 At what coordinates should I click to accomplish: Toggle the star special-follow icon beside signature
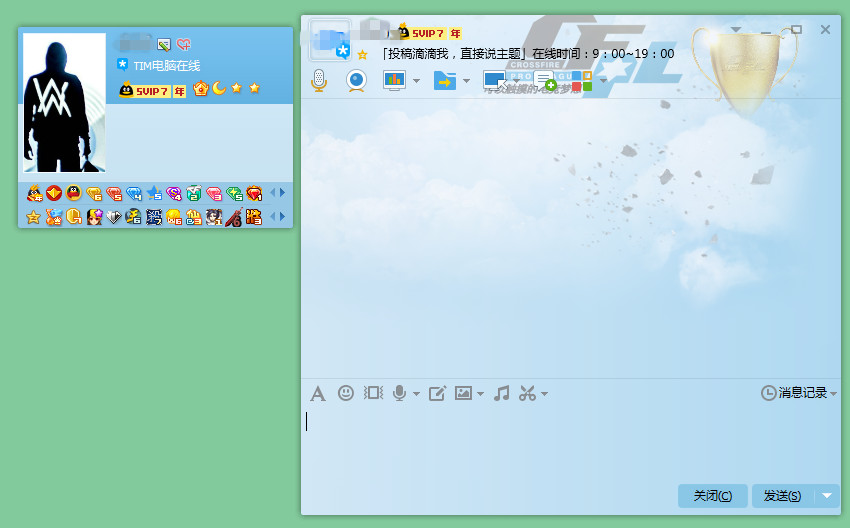click(x=362, y=55)
